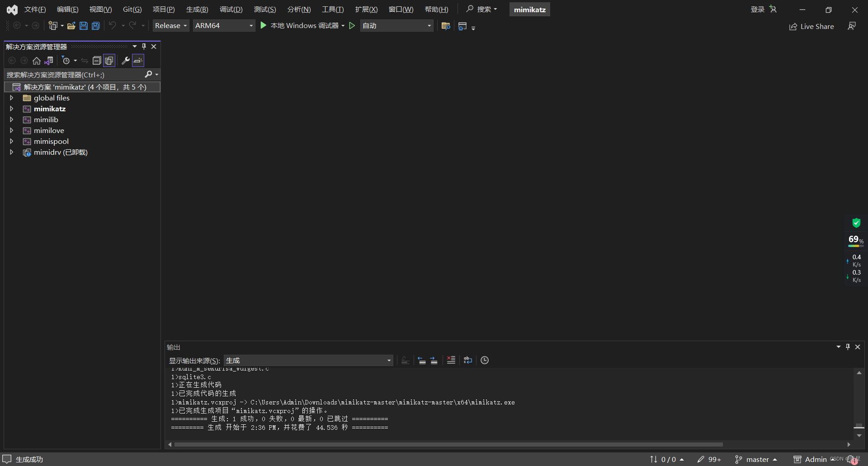Image resolution: width=868 pixels, height=466 pixels.
Task: Click the 99+ pending changes indicator
Action: (x=709, y=459)
